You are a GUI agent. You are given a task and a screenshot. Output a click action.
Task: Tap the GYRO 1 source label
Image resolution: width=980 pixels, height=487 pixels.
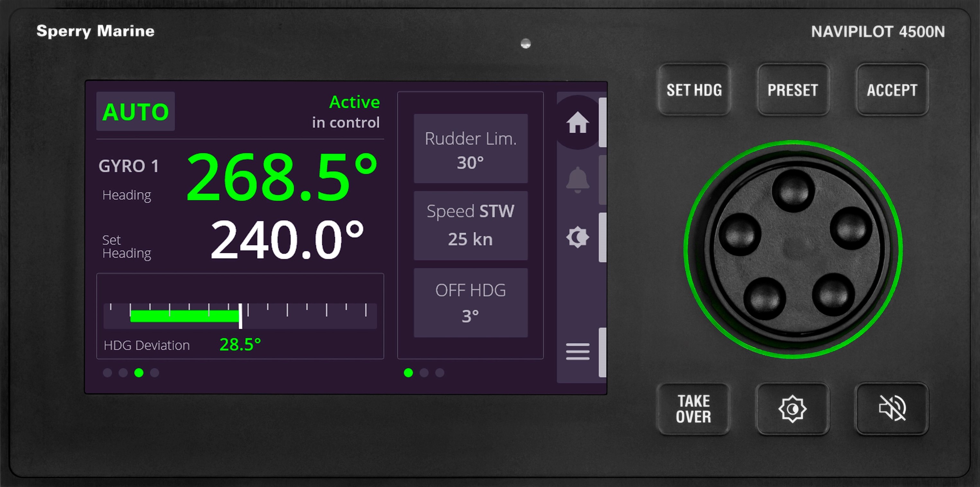click(129, 166)
